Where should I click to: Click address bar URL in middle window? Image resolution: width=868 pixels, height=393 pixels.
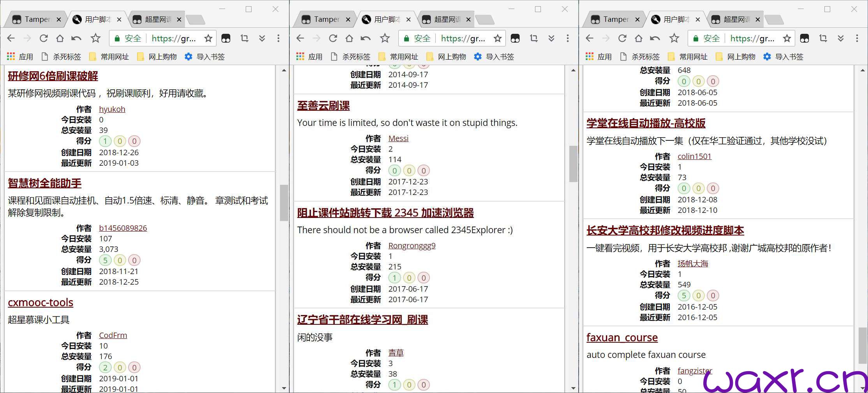463,38
